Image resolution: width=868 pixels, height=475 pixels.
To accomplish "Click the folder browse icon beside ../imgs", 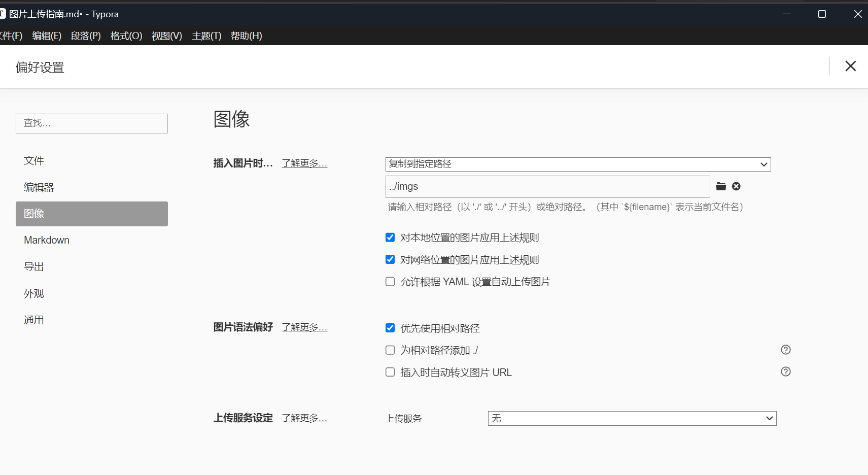I will pos(721,186).
